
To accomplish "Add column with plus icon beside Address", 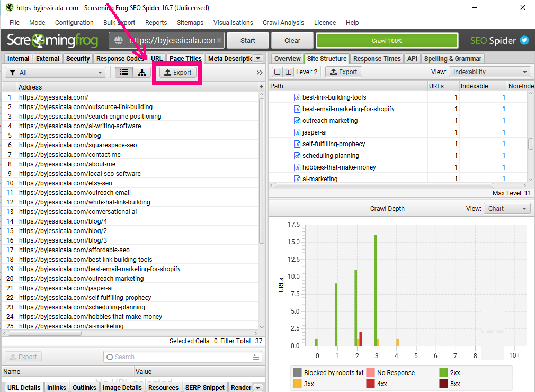I will coord(262,87).
